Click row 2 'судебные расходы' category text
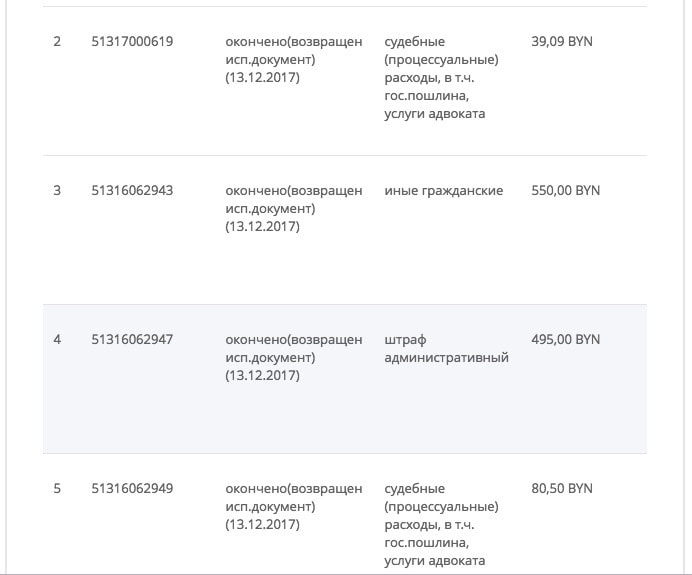This screenshot has height=575, width=692. click(441, 78)
